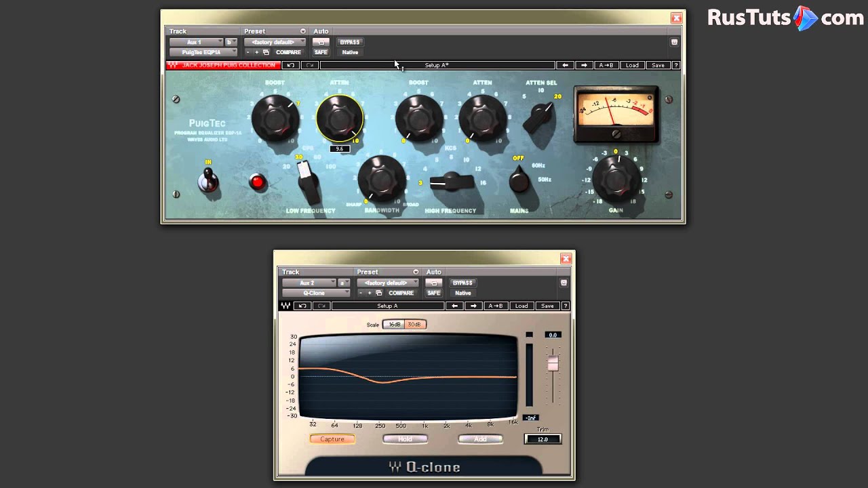
Task: Open insert position 'a' dropdown in Q-Clone
Action: [x=344, y=283]
